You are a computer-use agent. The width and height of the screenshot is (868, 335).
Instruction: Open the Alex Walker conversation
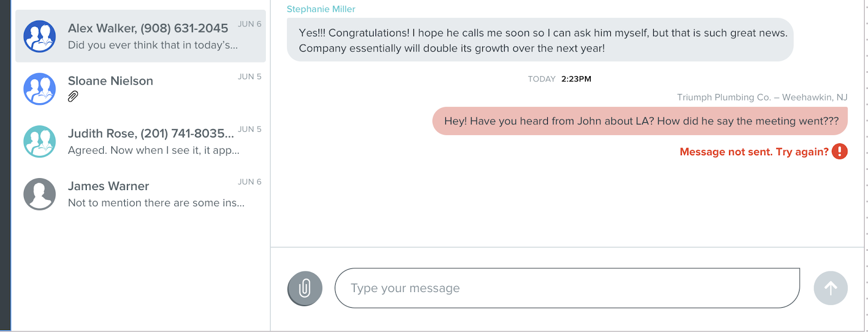pyautogui.click(x=148, y=28)
